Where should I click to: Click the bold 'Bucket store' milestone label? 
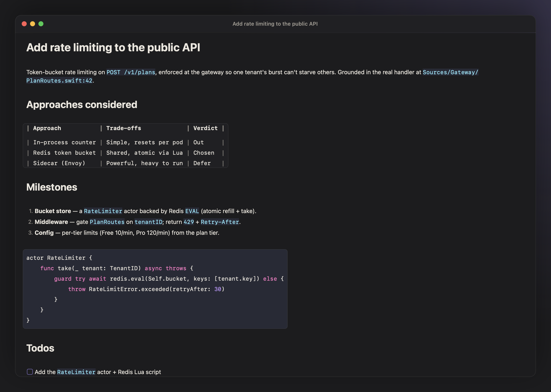[53, 211]
